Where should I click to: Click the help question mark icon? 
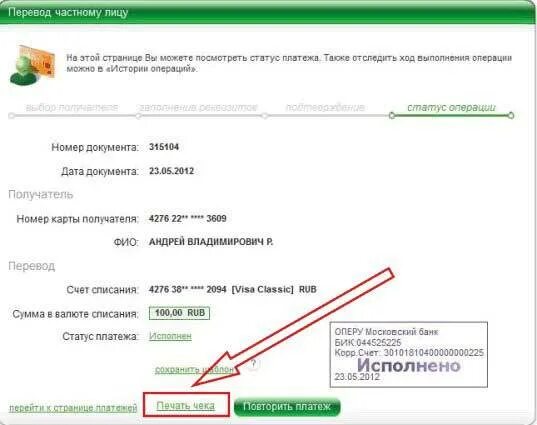click(x=253, y=364)
